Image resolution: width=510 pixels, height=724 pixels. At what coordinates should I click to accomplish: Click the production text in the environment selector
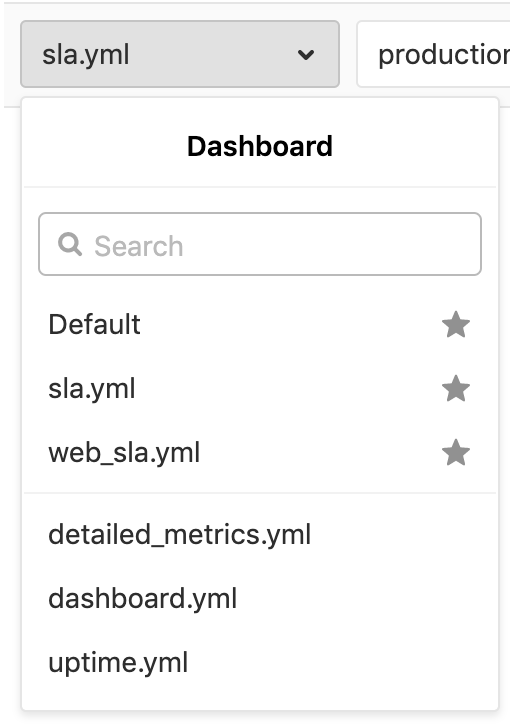[444, 55]
